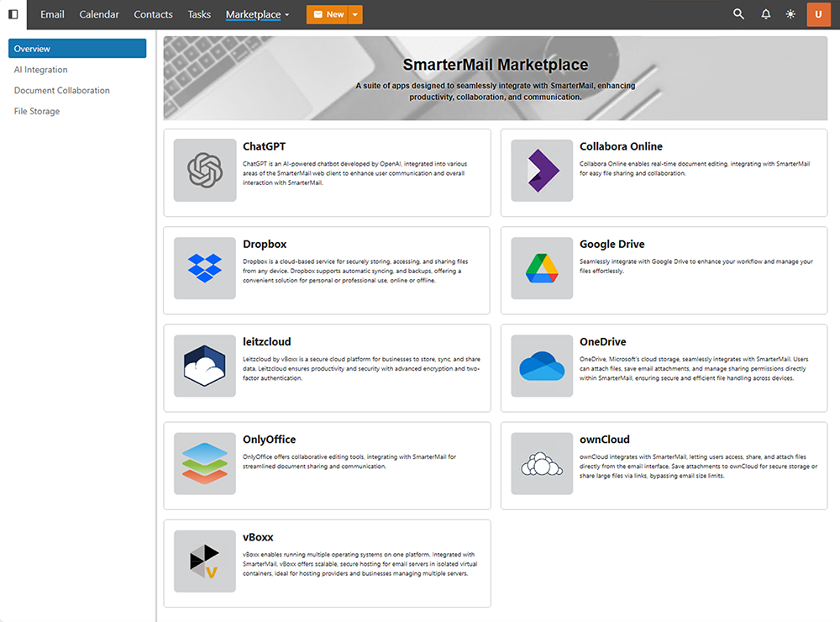
Task: Click the Google Drive logo icon
Action: [x=542, y=268]
